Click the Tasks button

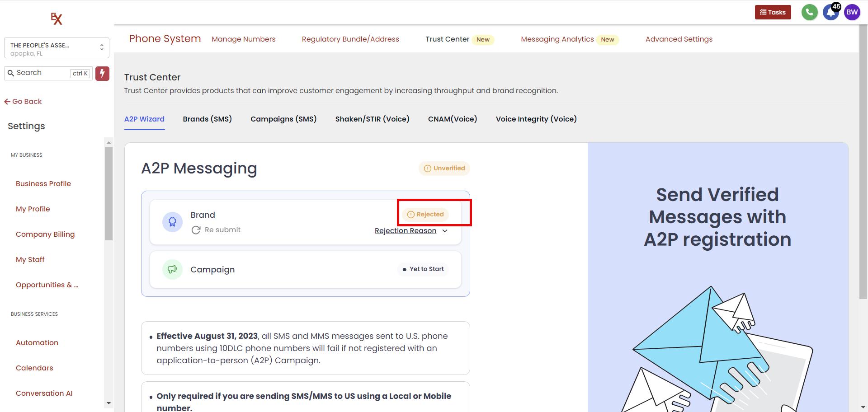(773, 12)
